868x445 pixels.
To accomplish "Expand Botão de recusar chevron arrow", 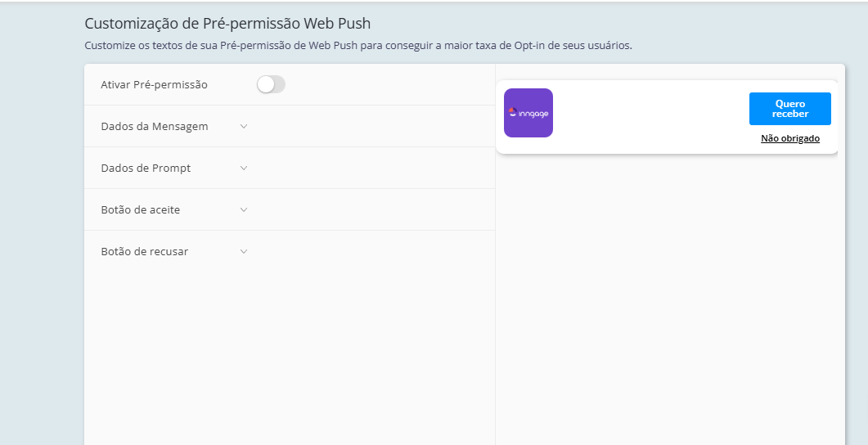I will tap(244, 251).
